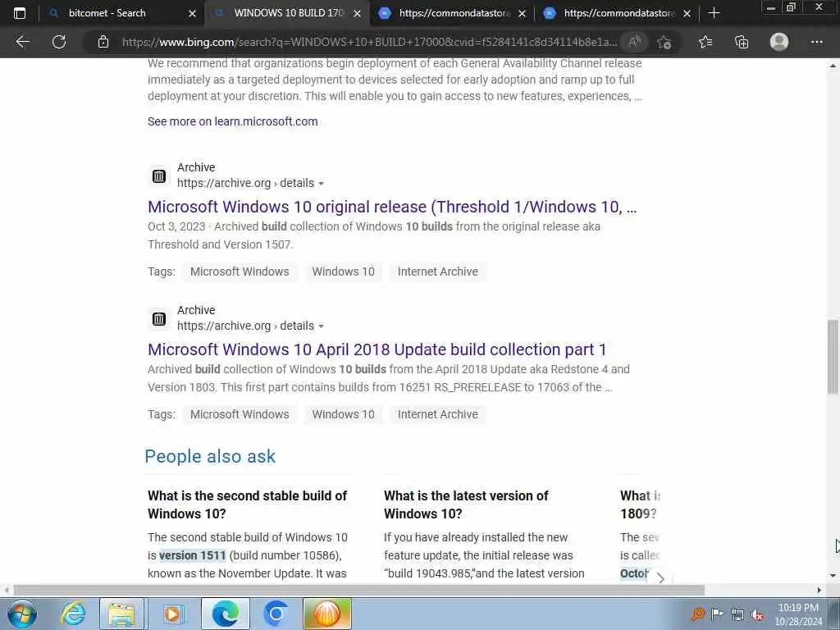Close the first commondatastorage tab

pos(522,13)
